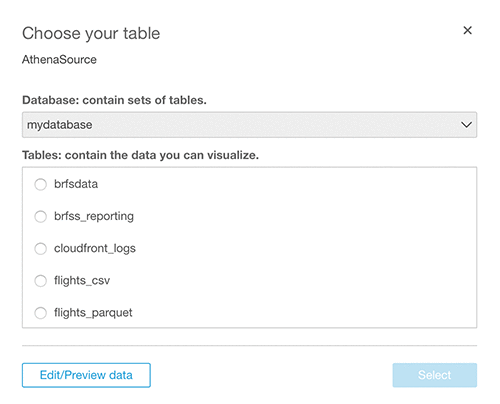Click the flights_csv table name text
The height and width of the screenshot is (404, 500).
pos(82,280)
